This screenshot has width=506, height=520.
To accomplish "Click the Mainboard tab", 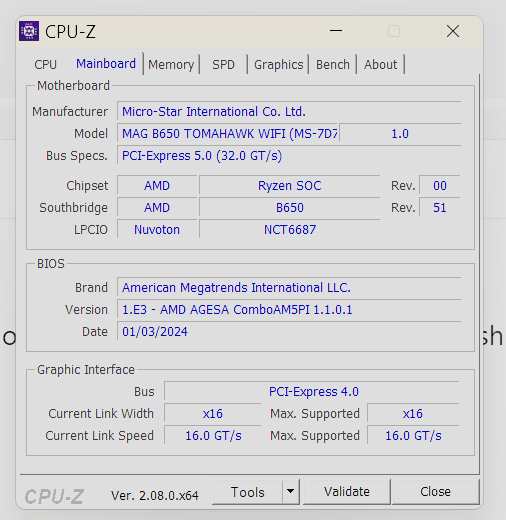I will pos(106,63).
